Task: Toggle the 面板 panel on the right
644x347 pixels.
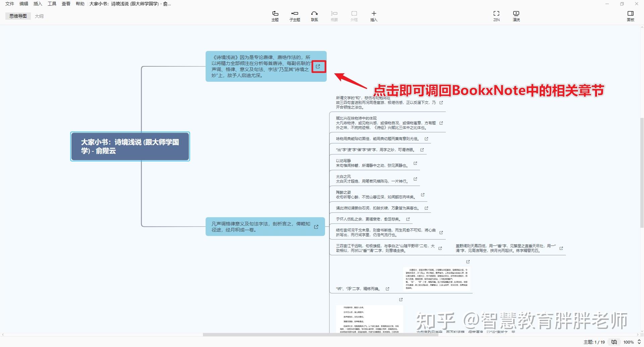Action: tap(630, 16)
